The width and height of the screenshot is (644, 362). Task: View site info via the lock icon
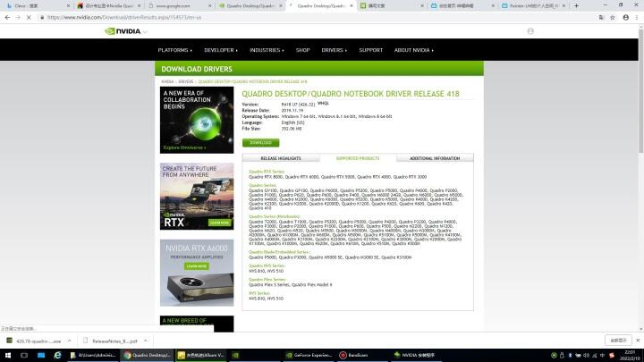point(42,18)
